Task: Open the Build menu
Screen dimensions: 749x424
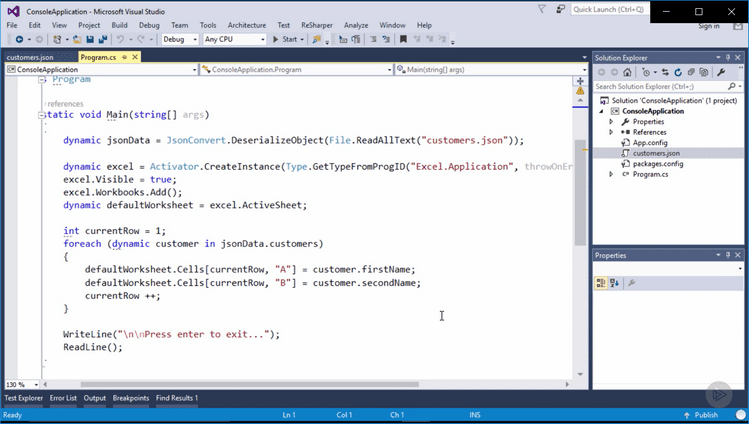Action: click(119, 25)
